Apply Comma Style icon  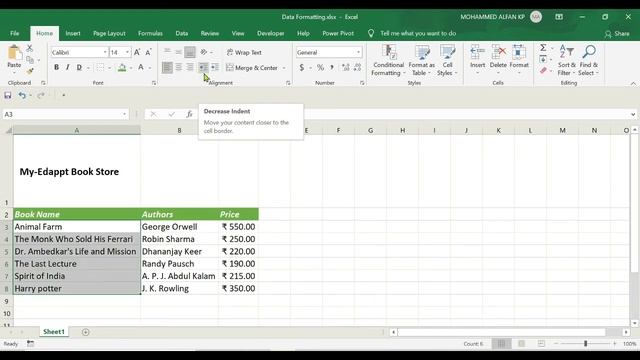coord(332,67)
